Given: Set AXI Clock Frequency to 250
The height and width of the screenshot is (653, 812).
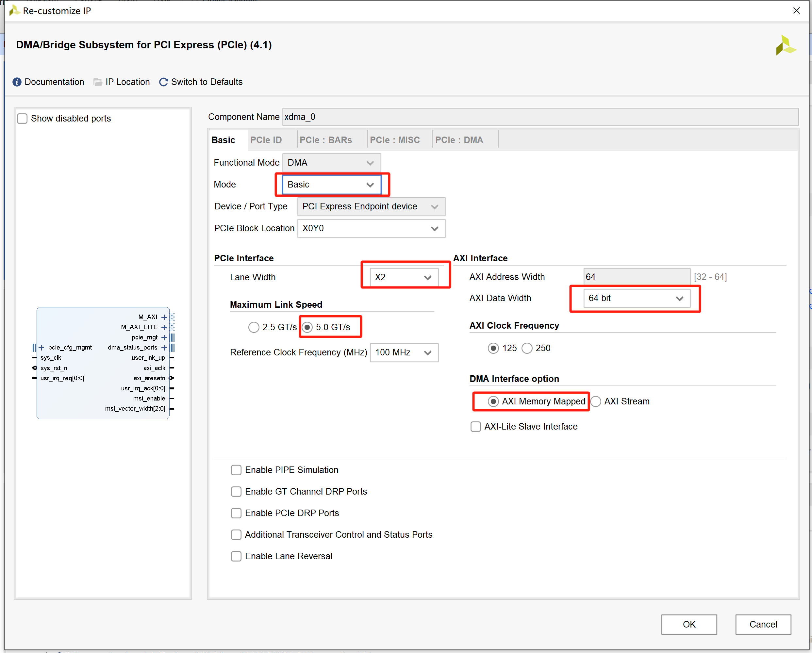Looking at the screenshot, I should pyautogui.click(x=527, y=348).
